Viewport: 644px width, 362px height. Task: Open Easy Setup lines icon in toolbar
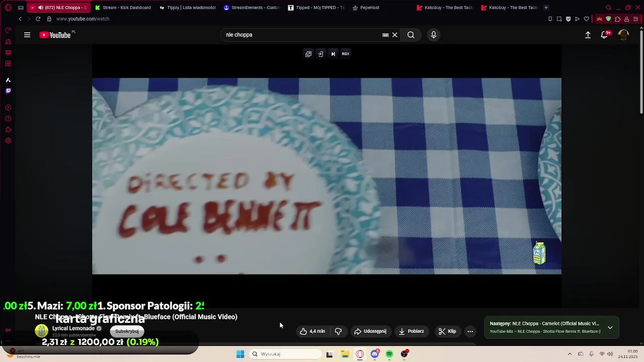636,19
